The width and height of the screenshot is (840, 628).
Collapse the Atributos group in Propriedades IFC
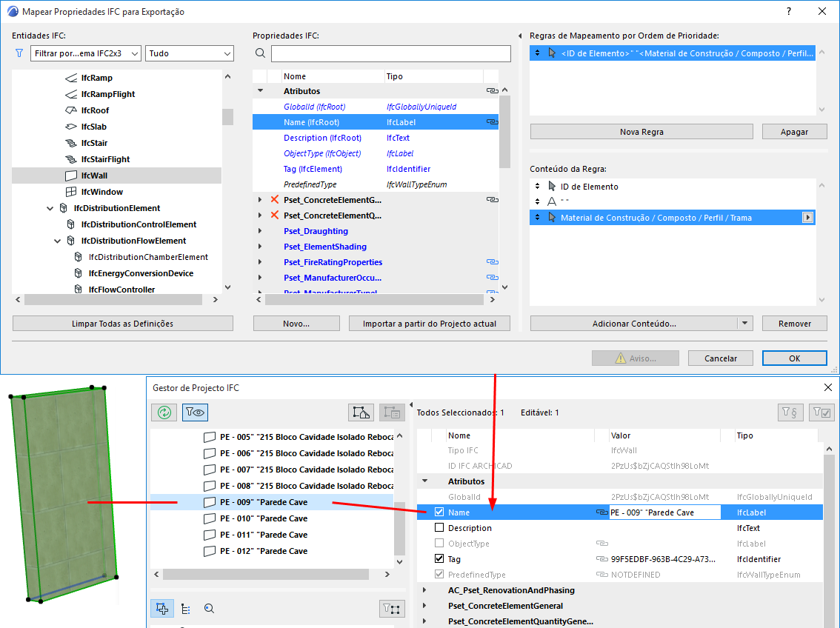260,91
